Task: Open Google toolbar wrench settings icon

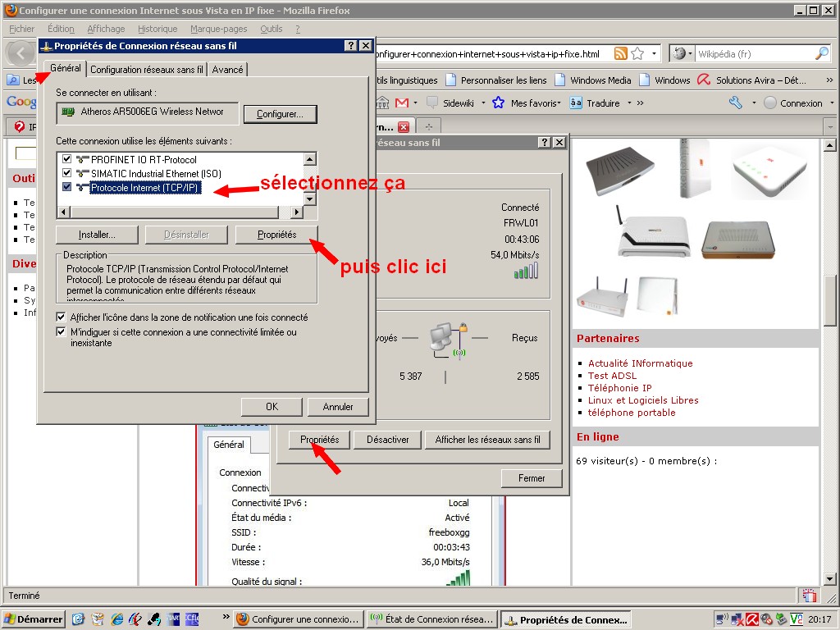Action: pos(735,103)
